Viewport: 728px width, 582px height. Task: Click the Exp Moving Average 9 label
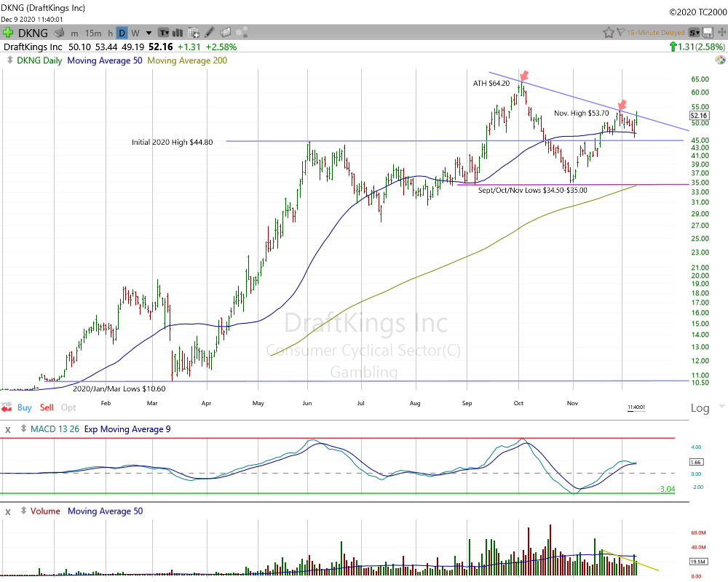[127, 428]
